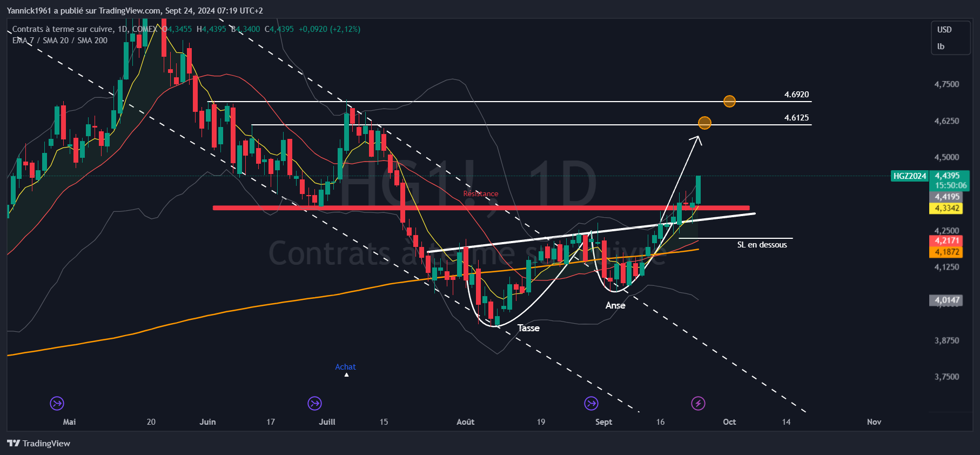The height and width of the screenshot is (455, 980).
Task: Click the 'Oct' label on the time axis
Action: [x=729, y=422]
